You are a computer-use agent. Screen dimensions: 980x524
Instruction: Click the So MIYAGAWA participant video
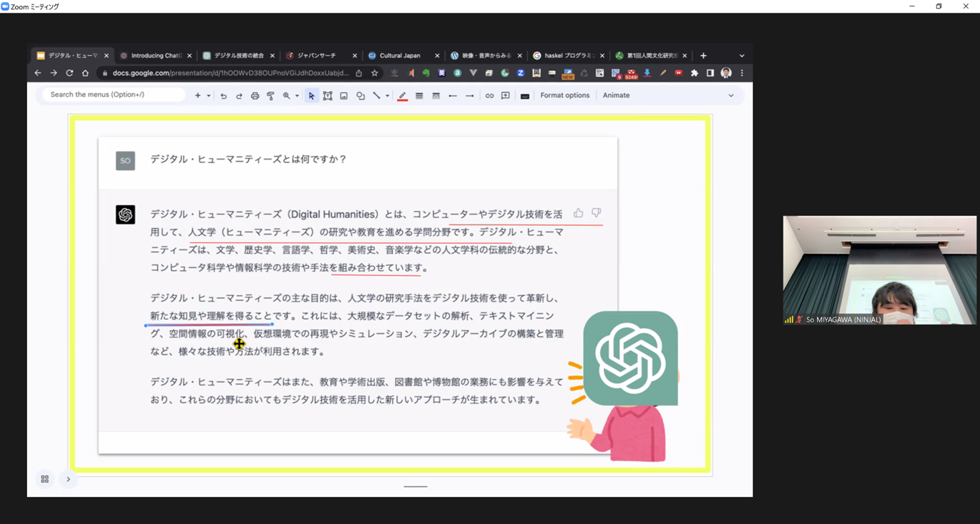pos(879,270)
